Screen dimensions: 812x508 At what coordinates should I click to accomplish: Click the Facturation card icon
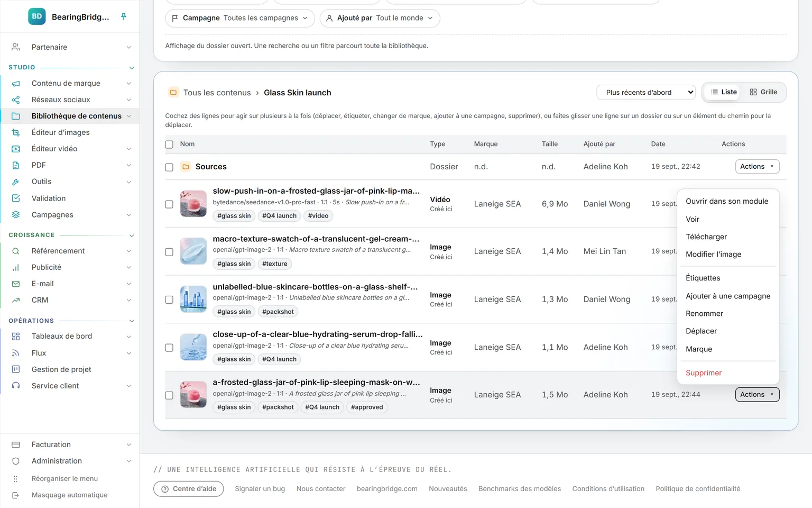16,445
